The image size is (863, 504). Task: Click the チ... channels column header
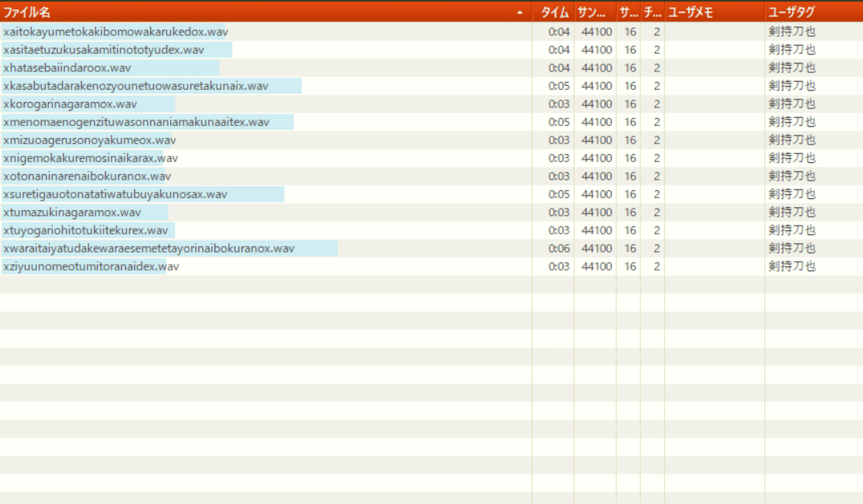(652, 11)
